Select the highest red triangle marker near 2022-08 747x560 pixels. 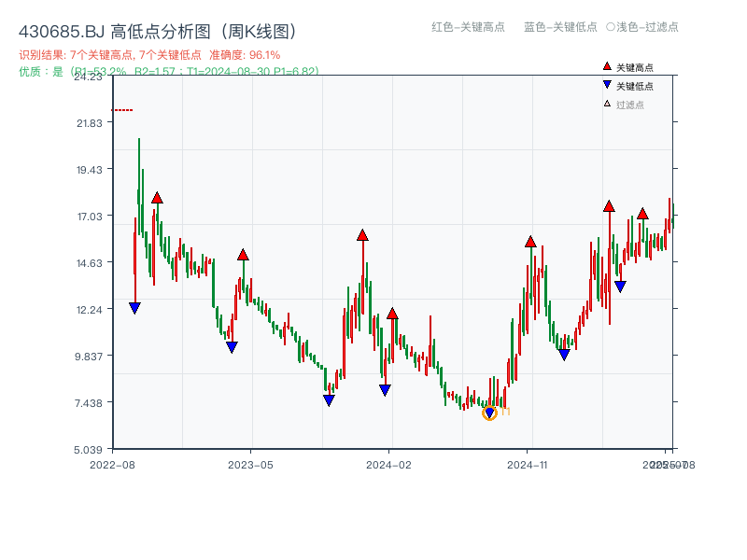[x=155, y=197]
